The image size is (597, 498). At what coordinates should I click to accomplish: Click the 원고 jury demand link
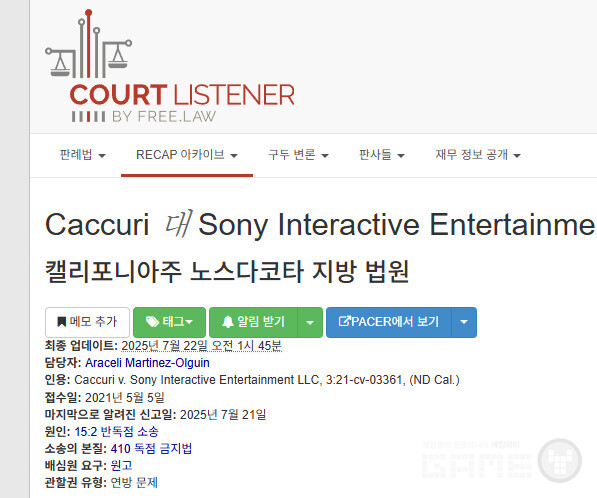pos(121,466)
